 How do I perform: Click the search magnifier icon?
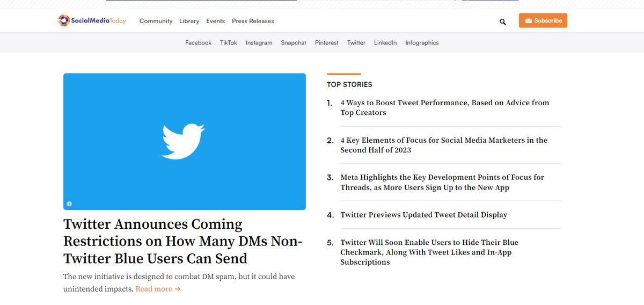point(503,21)
